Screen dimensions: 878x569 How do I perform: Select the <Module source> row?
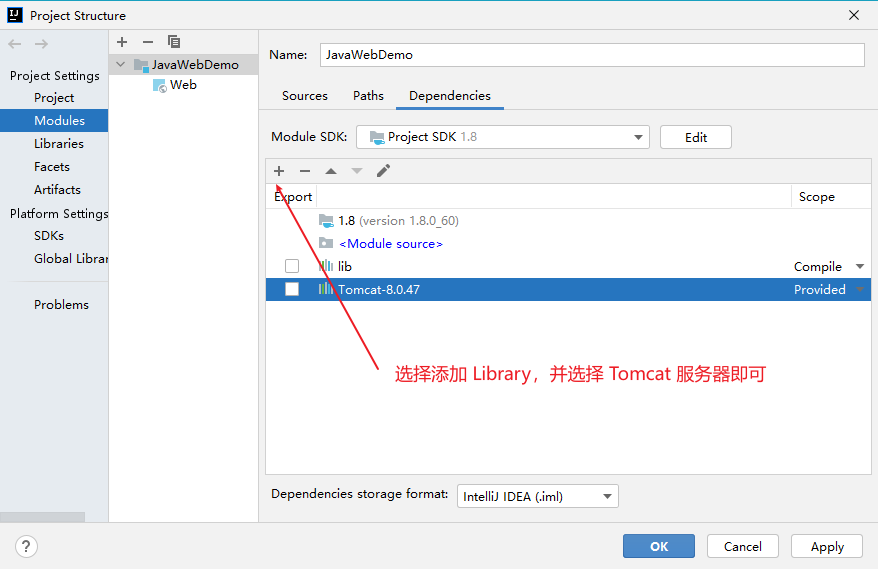(568, 244)
